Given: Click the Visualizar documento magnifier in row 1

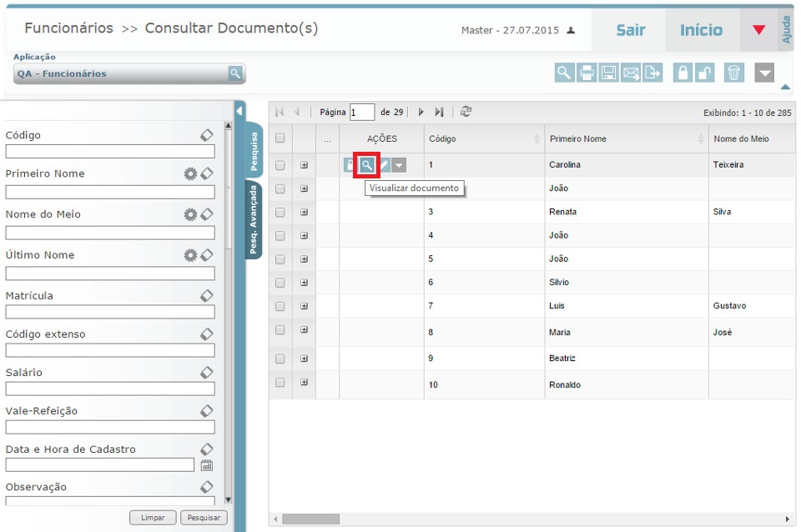Looking at the screenshot, I should coord(366,165).
